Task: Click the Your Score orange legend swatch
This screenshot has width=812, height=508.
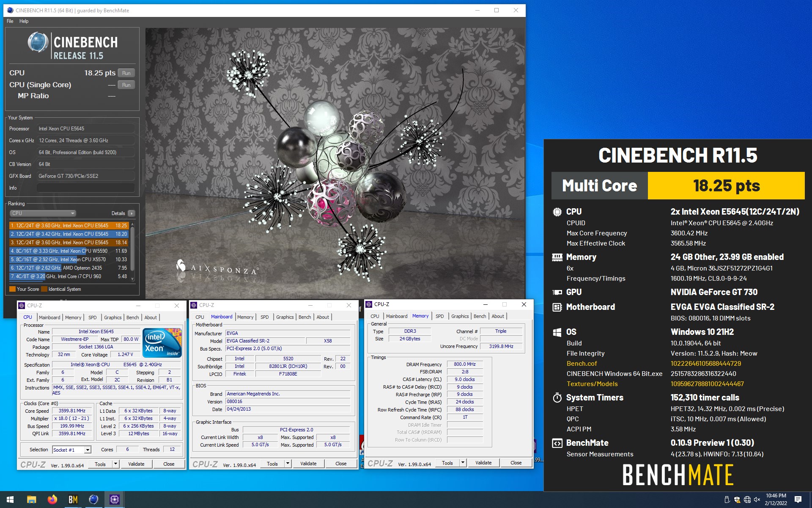Action: click(12, 289)
